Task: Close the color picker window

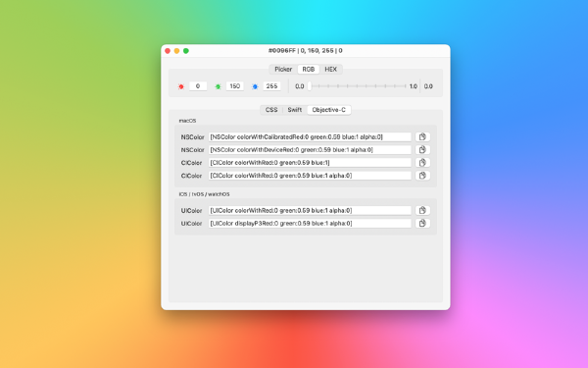Action: coord(168,51)
